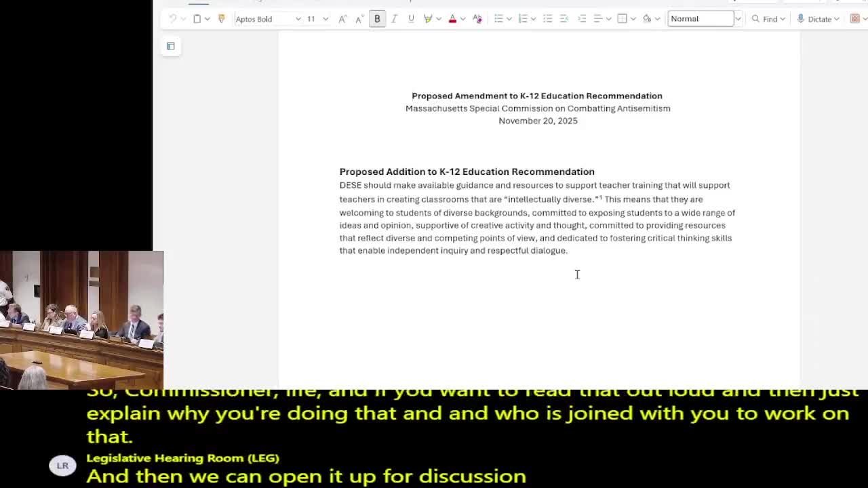Open the navigation pane icon in the sidebar
This screenshot has width=868, height=488.
pyautogui.click(x=170, y=46)
